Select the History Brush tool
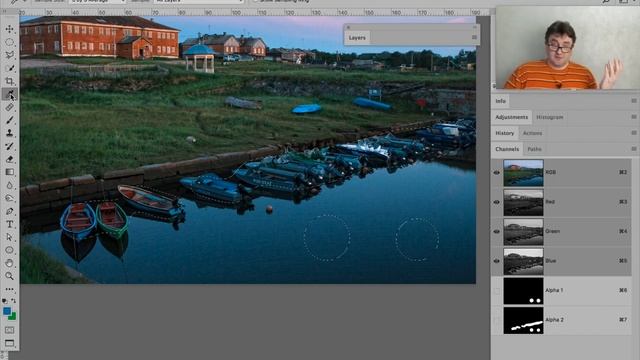The height and width of the screenshot is (360, 640). tap(9, 146)
